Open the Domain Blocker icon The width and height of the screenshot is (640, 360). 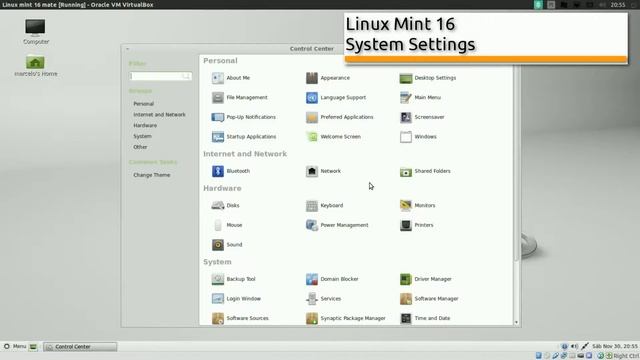312,279
